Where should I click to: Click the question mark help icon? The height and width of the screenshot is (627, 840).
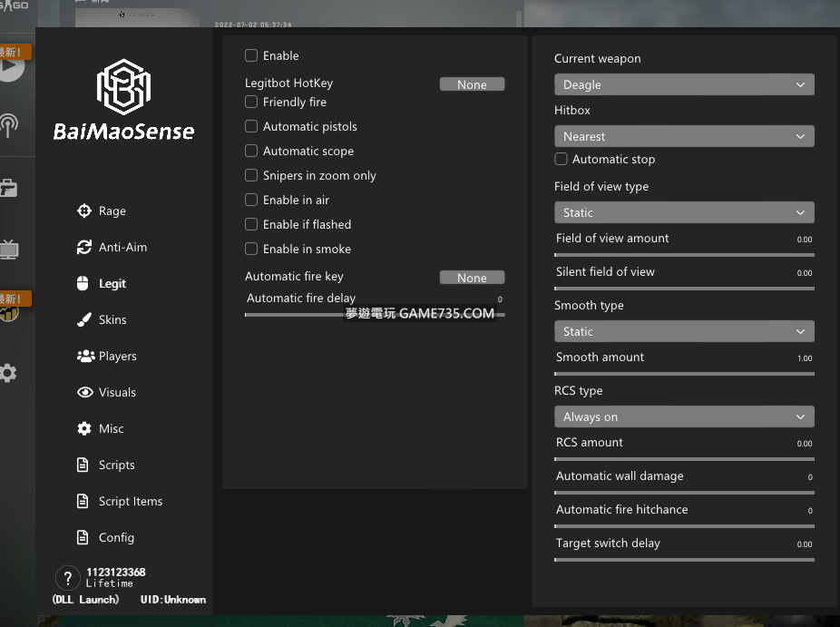coord(67,578)
